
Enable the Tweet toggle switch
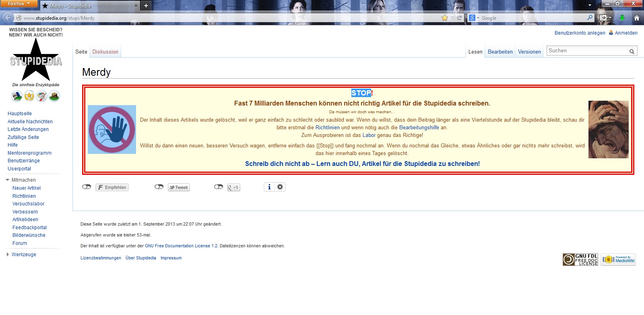coord(159,187)
